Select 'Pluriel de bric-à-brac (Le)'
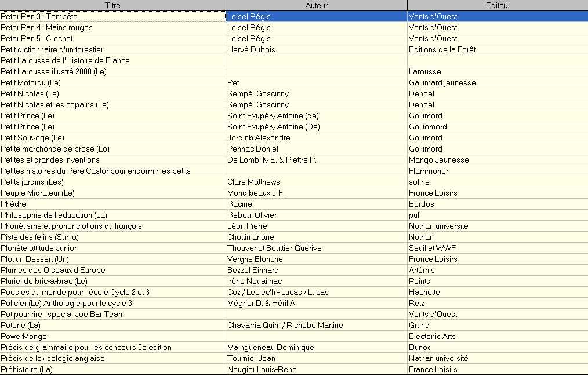The width and height of the screenshot is (588, 375). [44, 281]
